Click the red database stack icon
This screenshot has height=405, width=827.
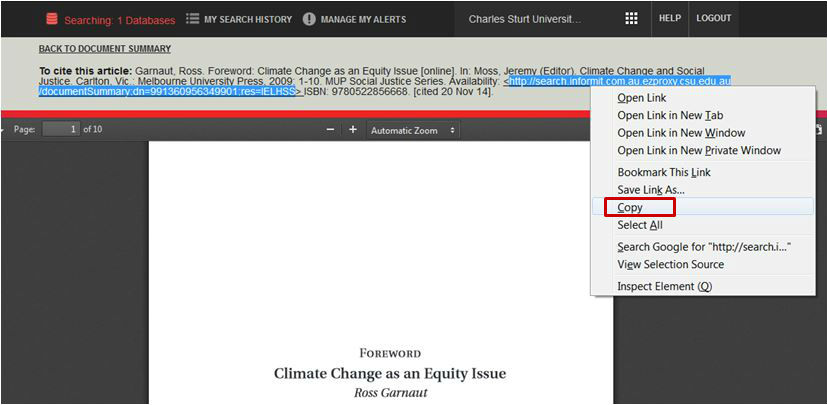coord(52,20)
